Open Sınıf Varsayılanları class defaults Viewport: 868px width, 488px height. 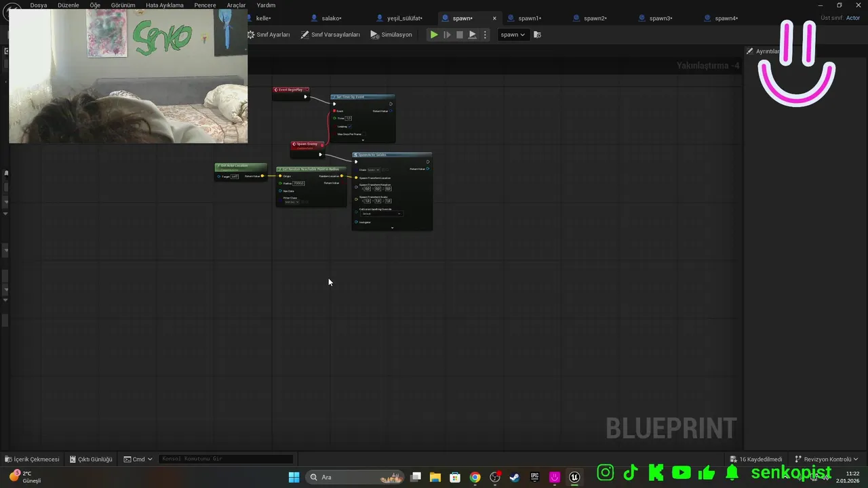(x=331, y=35)
